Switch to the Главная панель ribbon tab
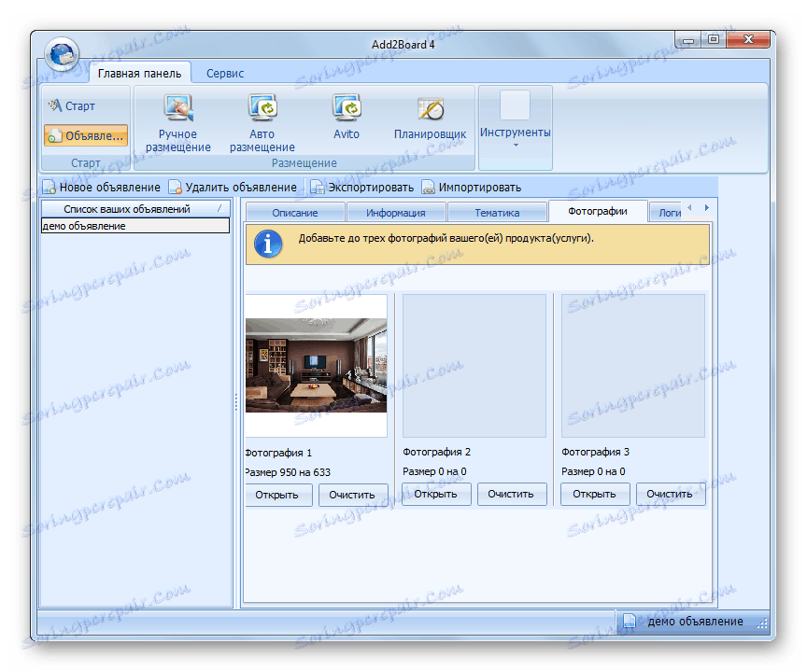 pos(139,74)
